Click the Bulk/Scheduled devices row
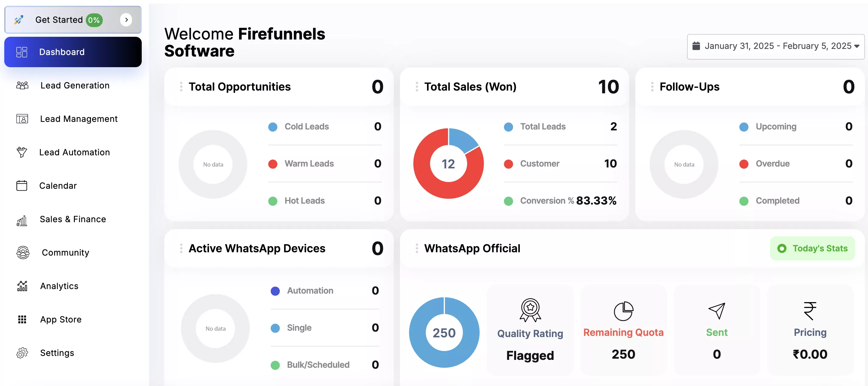Screen dimensions: 868x386 point(325,365)
